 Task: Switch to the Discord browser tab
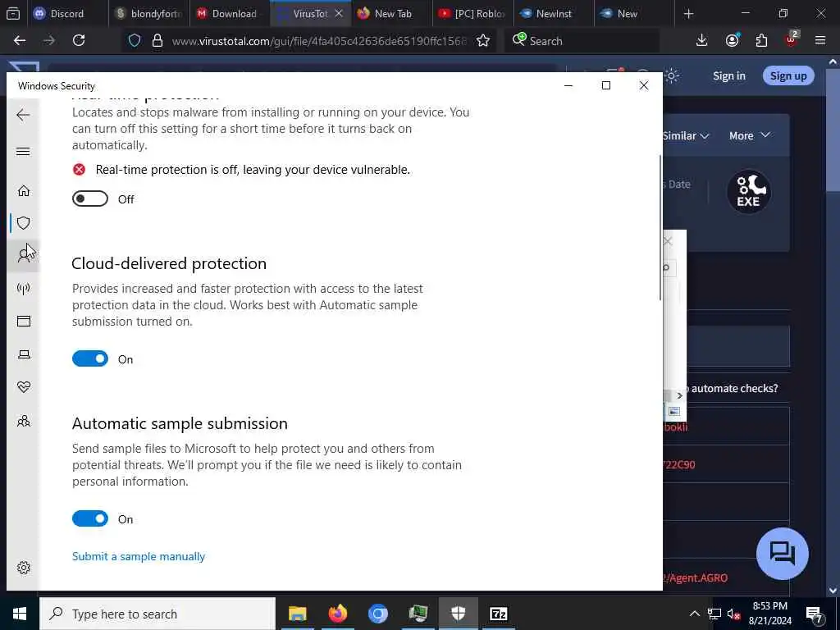[67, 13]
